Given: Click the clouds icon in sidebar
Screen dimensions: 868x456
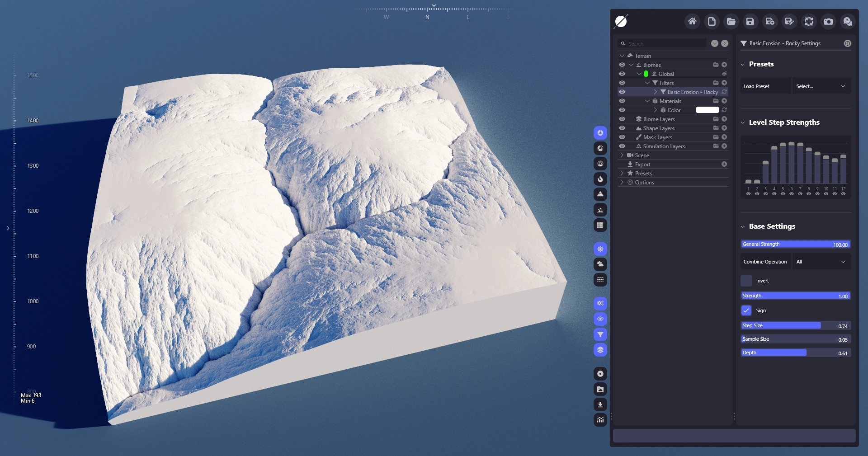Looking at the screenshot, I should click(600, 264).
